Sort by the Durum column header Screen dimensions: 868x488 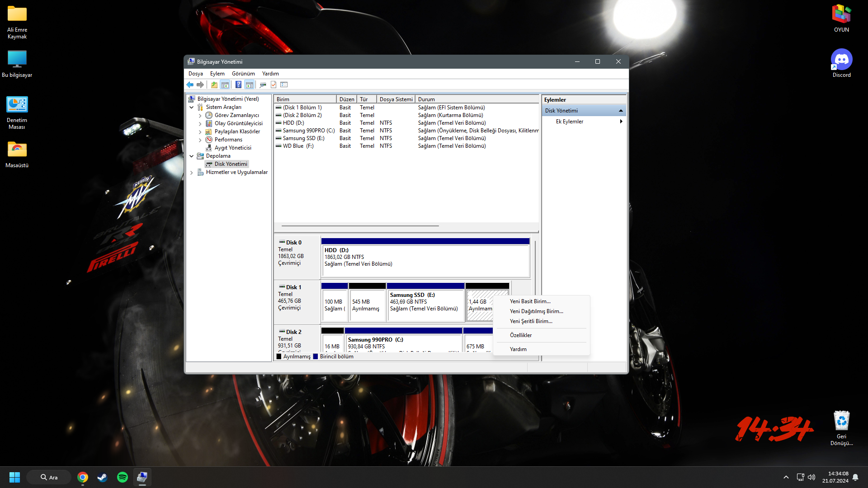(x=477, y=99)
